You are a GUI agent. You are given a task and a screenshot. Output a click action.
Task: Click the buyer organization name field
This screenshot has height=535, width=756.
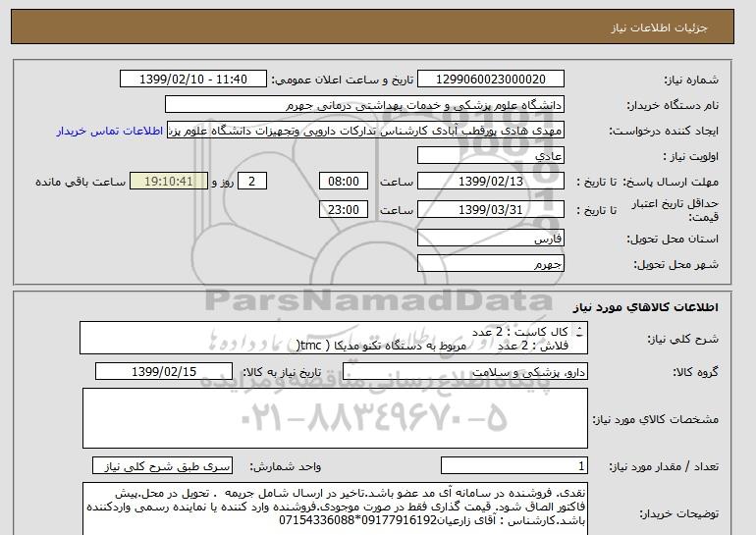pyautogui.click(x=364, y=105)
